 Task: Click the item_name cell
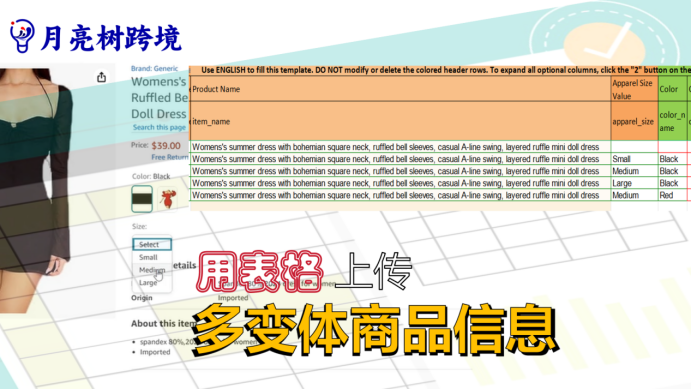tap(400, 121)
